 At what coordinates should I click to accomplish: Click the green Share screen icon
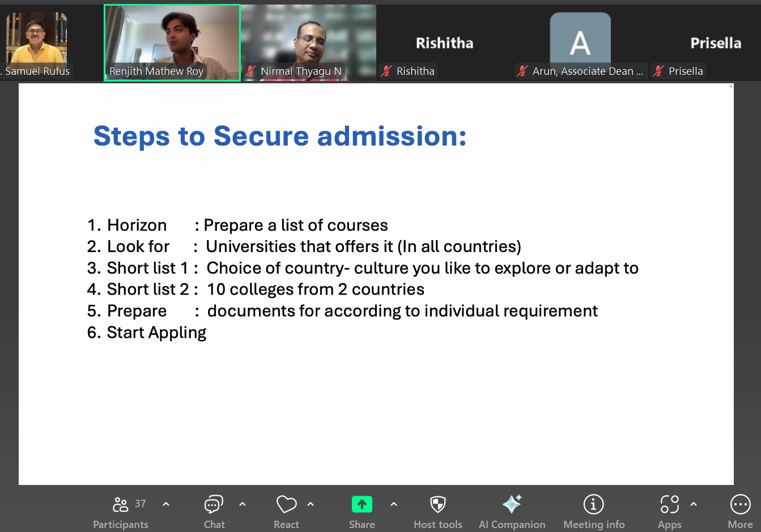pyautogui.click(x=362, y=504)
